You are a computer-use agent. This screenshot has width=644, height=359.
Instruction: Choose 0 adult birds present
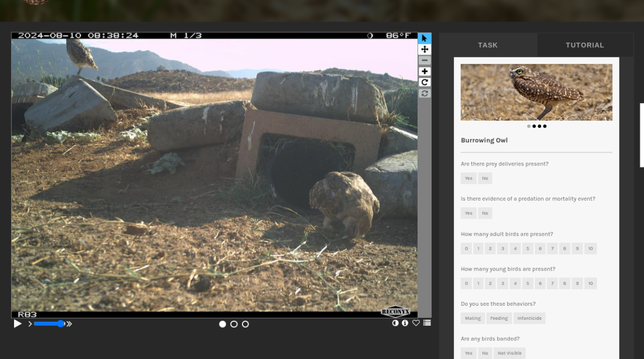(x=466, y=248)
